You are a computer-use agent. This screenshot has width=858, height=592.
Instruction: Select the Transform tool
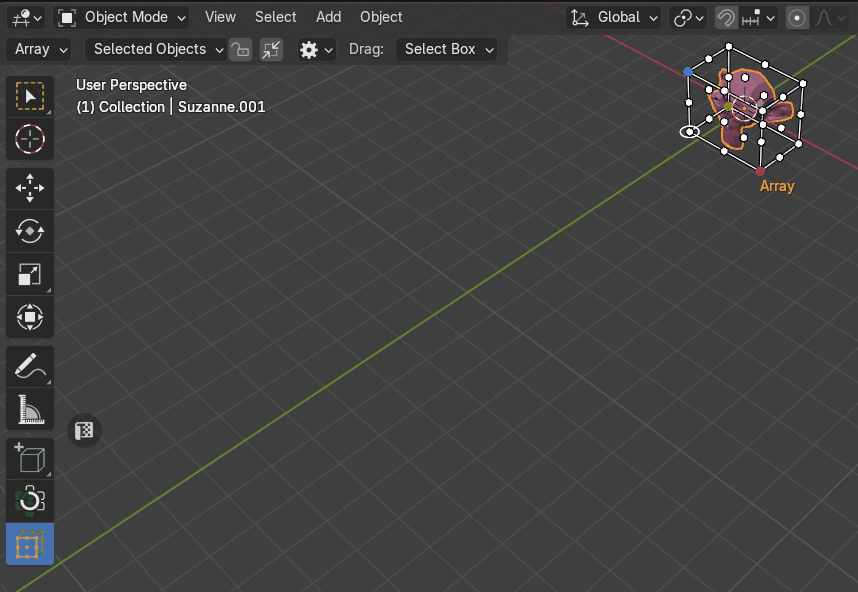point(30,317)
